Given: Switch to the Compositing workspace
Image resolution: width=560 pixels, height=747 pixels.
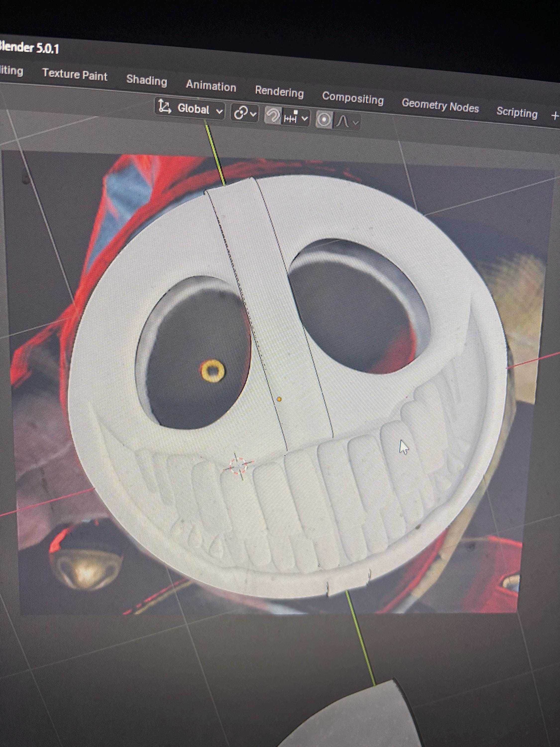Looking at the screenshot, I should 353,98.
